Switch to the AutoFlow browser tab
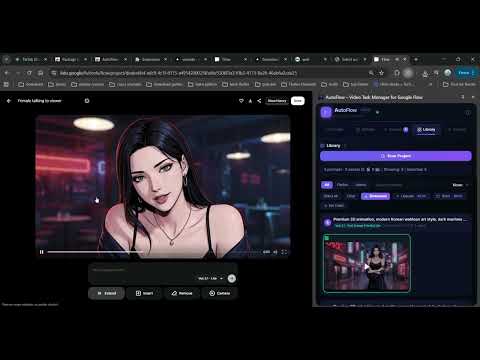This screenshot has height=360, width=480. [x=111, y=59]
